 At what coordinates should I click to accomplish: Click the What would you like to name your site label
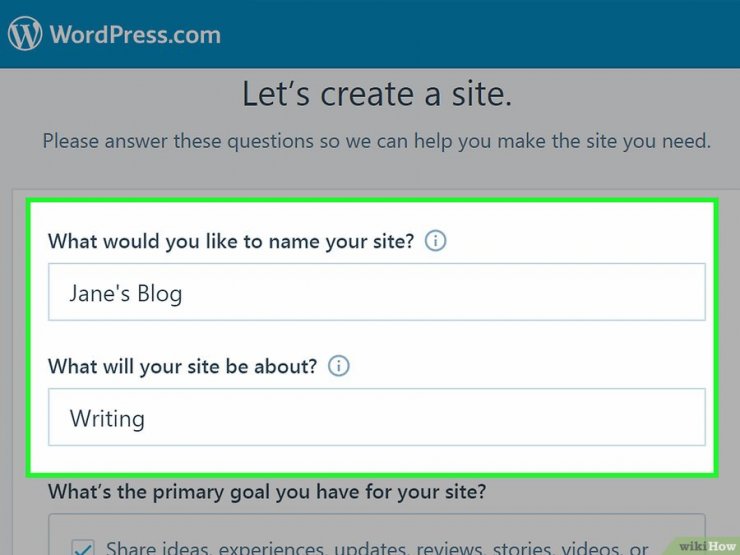[x=231, y=241]
